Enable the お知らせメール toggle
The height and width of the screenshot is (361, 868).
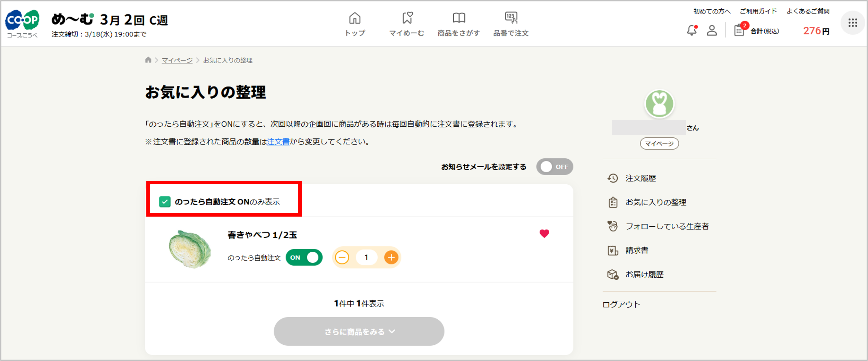click(x=554, y=167)
